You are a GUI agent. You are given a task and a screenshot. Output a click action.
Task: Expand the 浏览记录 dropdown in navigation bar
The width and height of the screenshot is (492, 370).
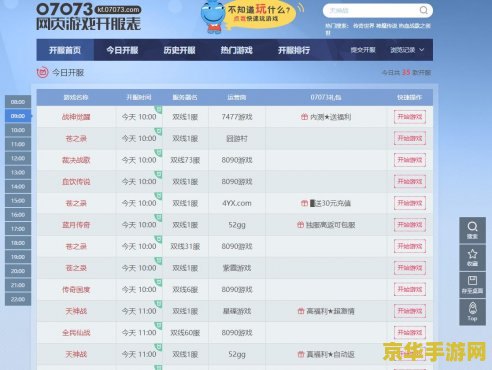[x=407, y=50]
